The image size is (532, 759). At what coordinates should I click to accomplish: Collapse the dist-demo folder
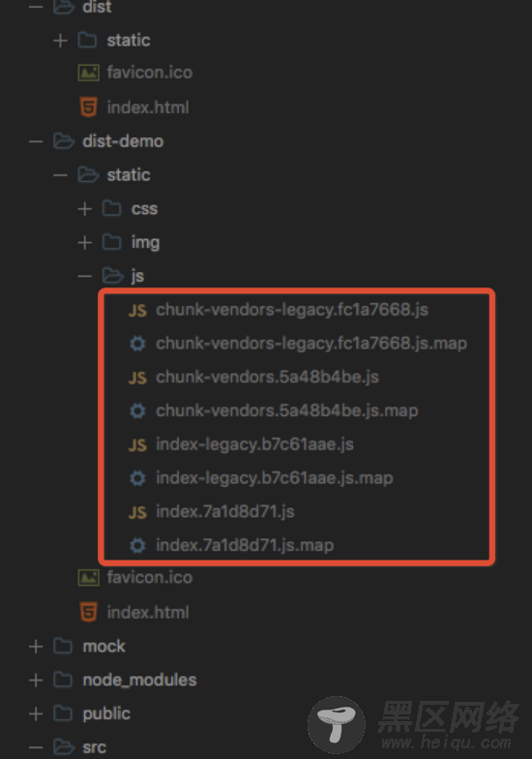[36, 141]
